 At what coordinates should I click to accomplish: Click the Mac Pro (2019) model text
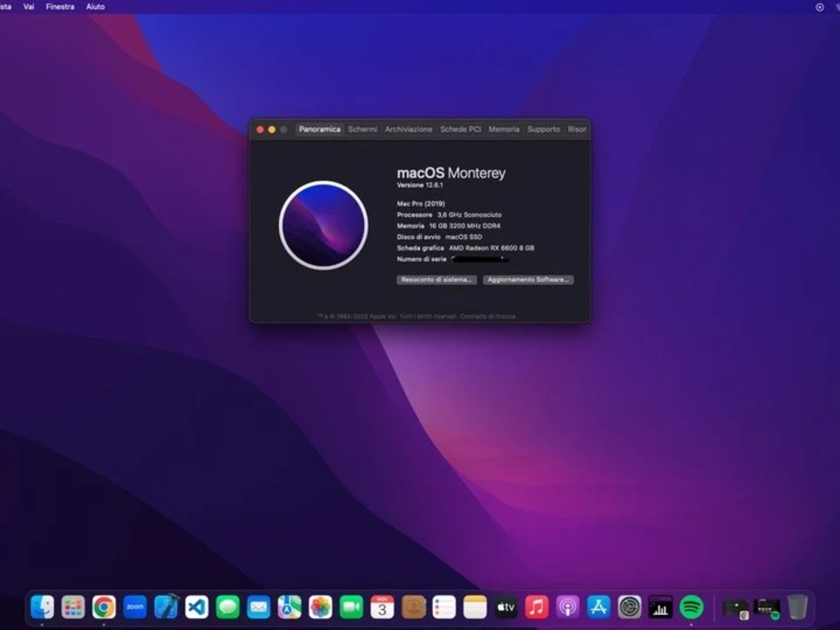pyautogui.click(x=421, y=203)
